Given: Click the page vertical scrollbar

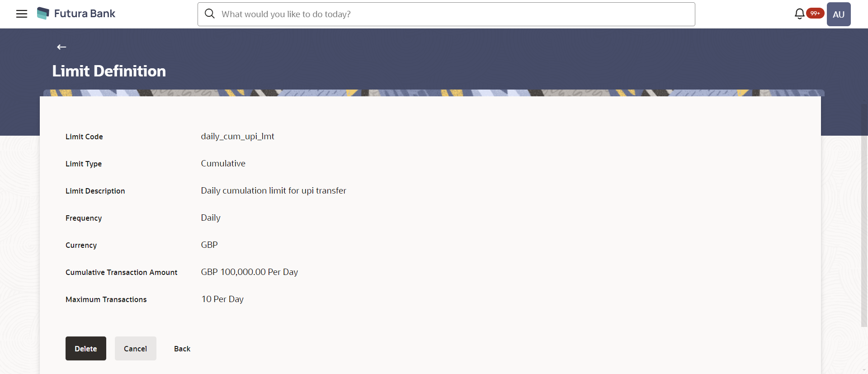Looking at the screenshot, I should 864,231.
